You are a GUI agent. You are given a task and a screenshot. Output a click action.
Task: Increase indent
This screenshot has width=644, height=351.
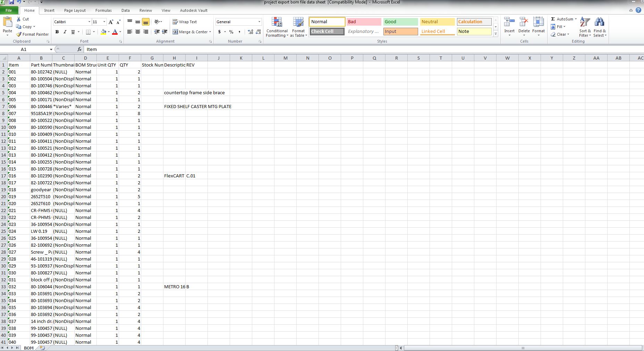pyautogui.click(x=165, y=32)
